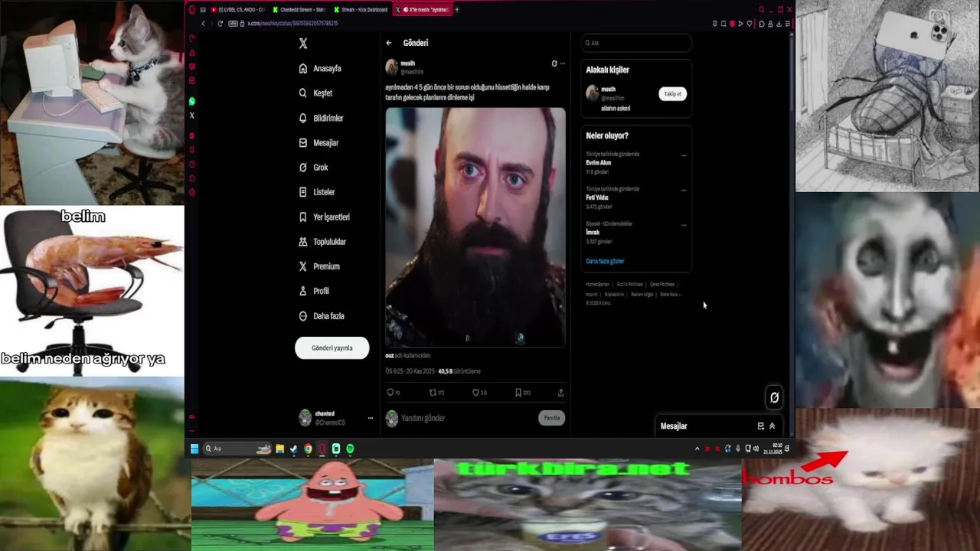Open Bildirimler in the X sidebar
Viewport: 980px width, 551px height.
click(x=322, y=119)
